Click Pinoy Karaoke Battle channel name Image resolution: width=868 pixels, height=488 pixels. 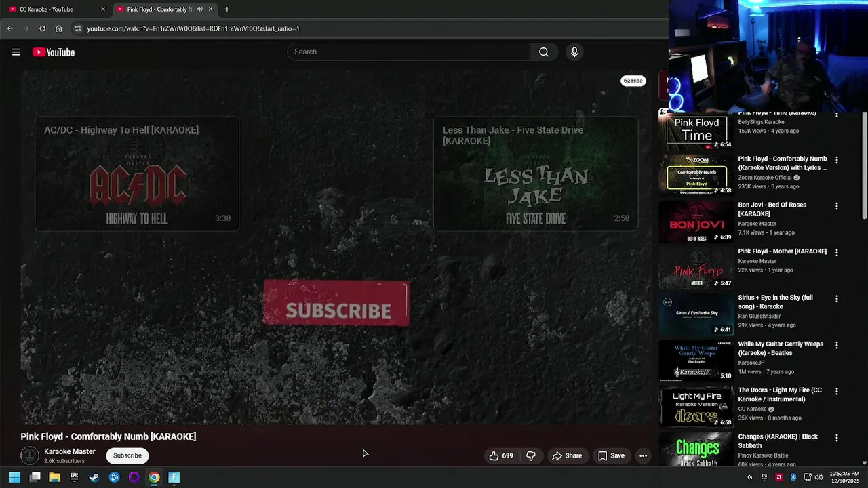[x=763, y=455]
